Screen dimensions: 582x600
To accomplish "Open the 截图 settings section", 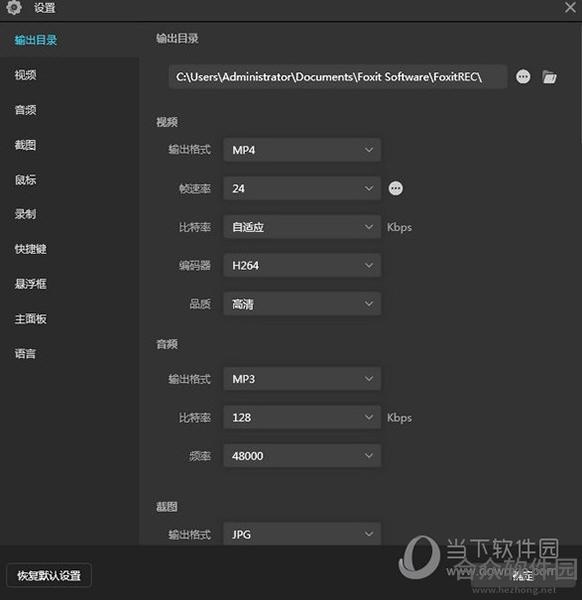I will pyautogui.click(x=25, y=145).
